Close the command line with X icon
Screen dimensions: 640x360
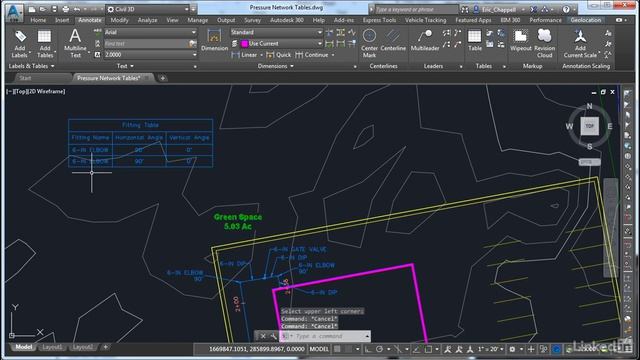pos(263,336)
